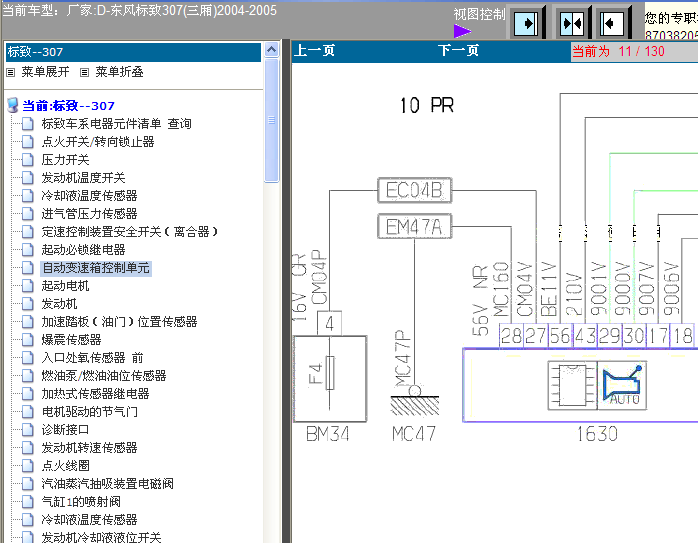Click the AUTO gearbox icon in unit 1630

coord(622,385)
